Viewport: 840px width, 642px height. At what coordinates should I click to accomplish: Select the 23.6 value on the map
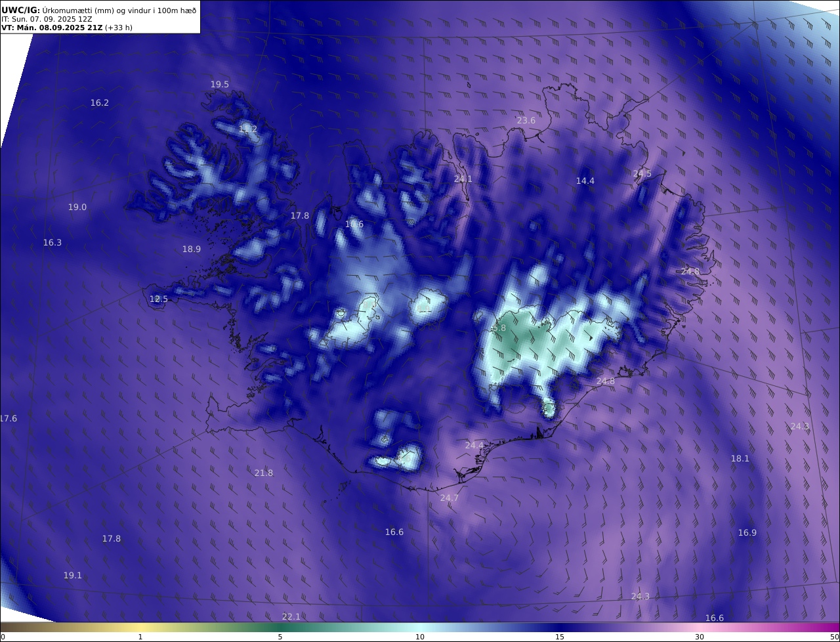click(x=526, y=121)
